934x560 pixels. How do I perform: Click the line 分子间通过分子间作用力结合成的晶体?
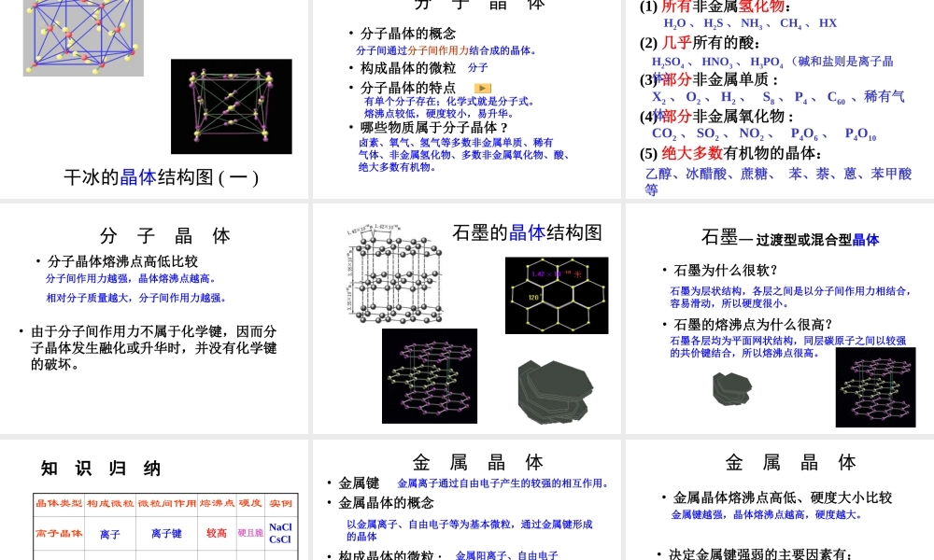coord(447,50)
